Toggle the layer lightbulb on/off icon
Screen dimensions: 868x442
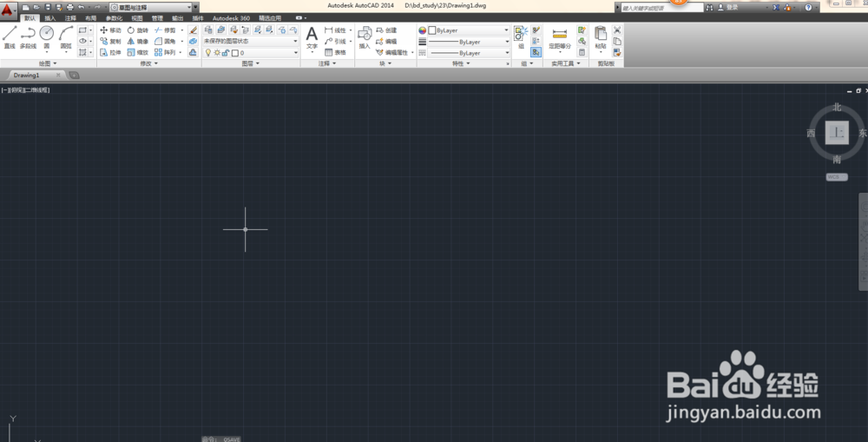tap(208, 53)
